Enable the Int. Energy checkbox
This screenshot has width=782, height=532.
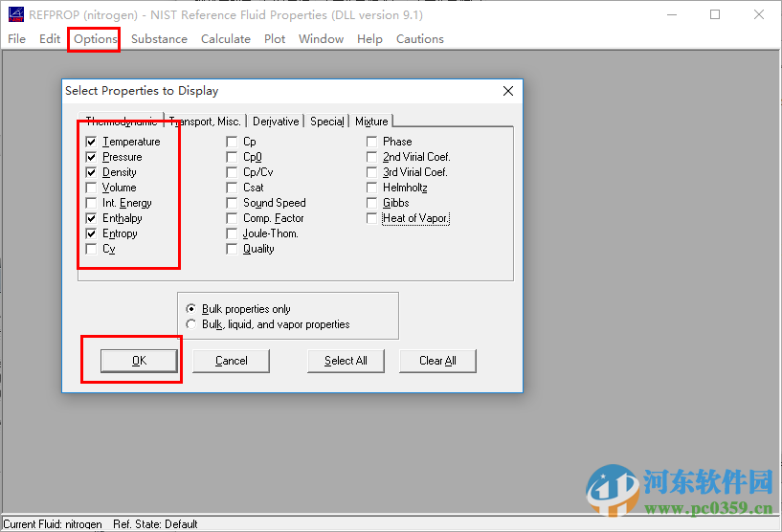click(x=91, y=203)
